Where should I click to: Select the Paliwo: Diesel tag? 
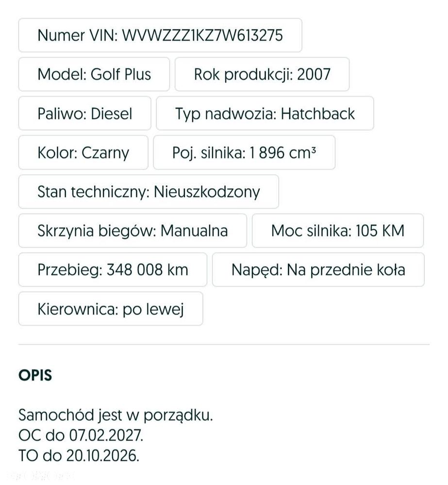[x=85, y=114]
